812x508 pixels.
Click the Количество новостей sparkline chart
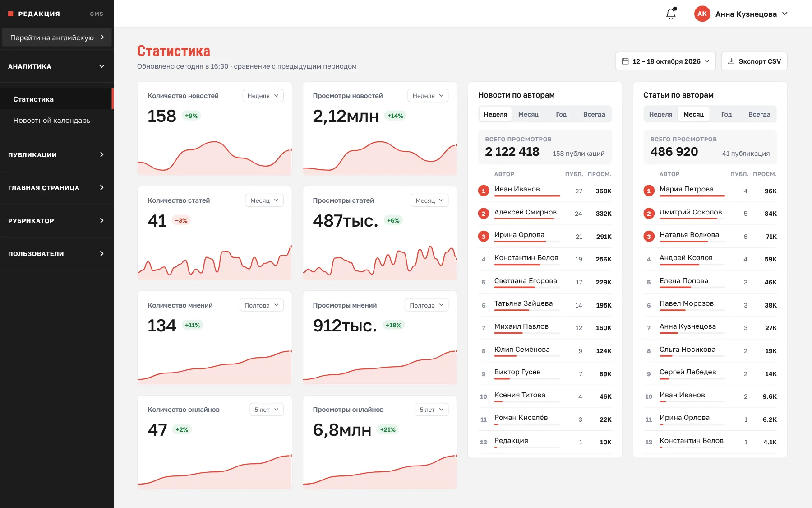click(215, 157)
